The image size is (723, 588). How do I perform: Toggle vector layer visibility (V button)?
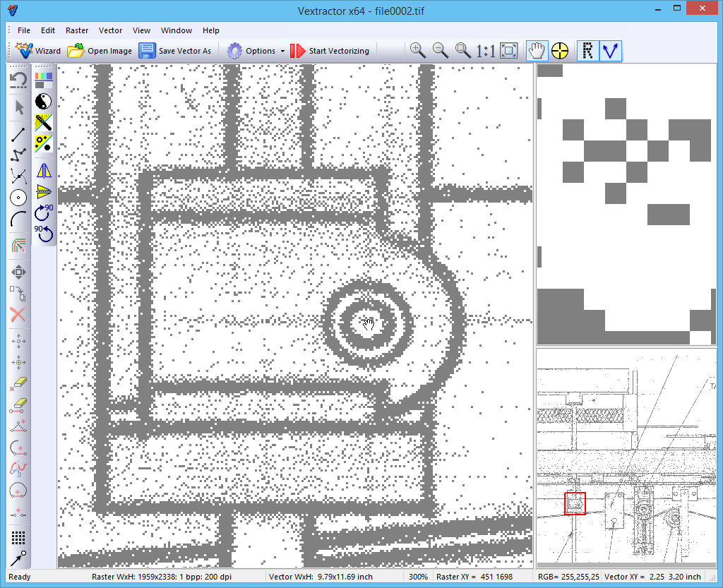pyautogui.click(x=610, y=50)
